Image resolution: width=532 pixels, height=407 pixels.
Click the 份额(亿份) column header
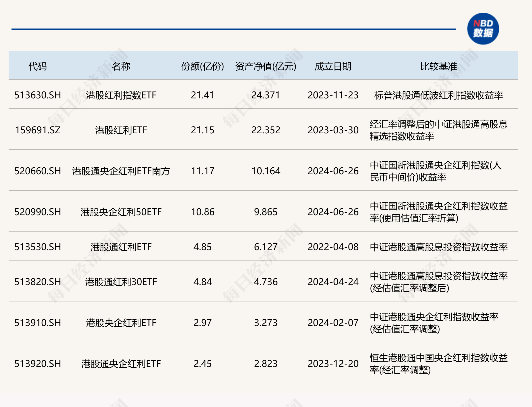[x=203, y=66]
